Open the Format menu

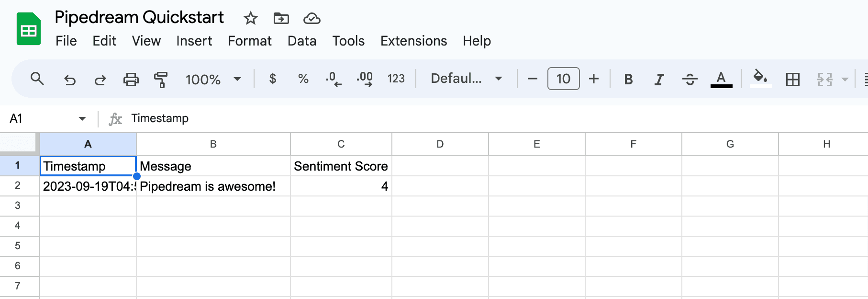[249, 41]
